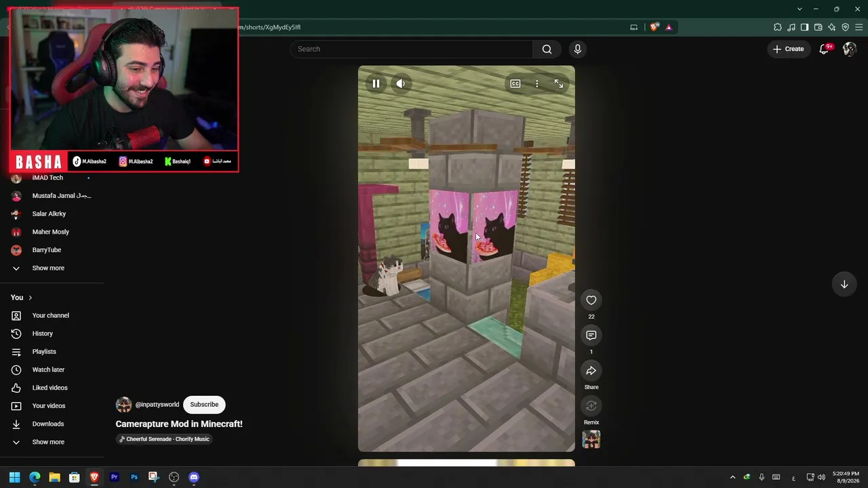Image resolution: width=868 pixels, height=488 pixels.
Task: Open Snipping Tool from the taskbar
Action: pos(154,477)
